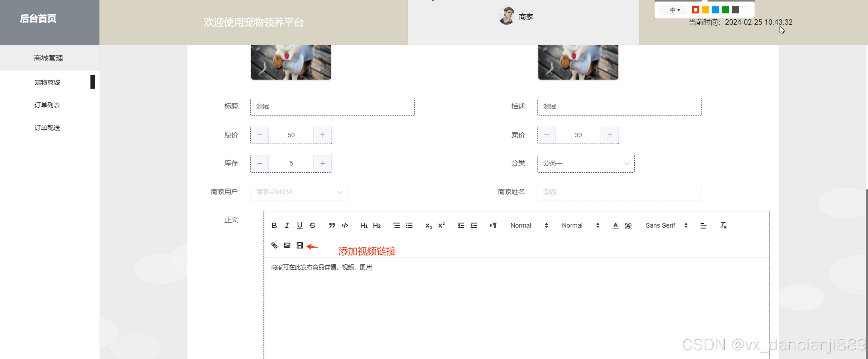Click the underline formatting icon

point(299,225)
